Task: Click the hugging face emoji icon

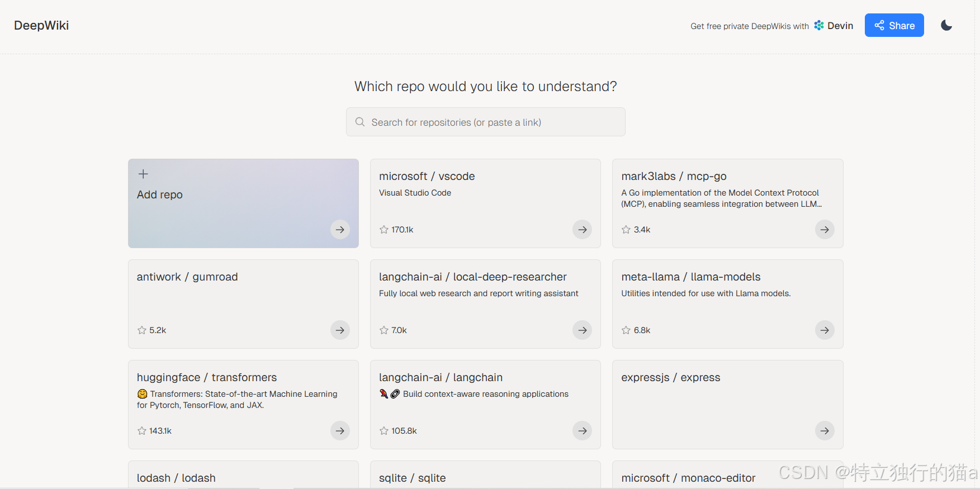Action: coord(142,394)
